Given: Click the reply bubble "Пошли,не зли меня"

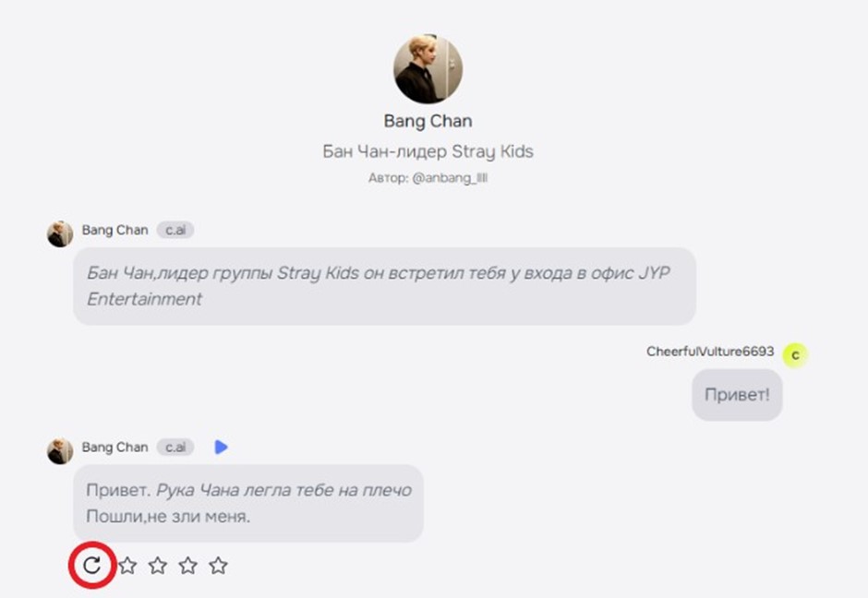Looking at the screenshot, I should coord(247,503).
